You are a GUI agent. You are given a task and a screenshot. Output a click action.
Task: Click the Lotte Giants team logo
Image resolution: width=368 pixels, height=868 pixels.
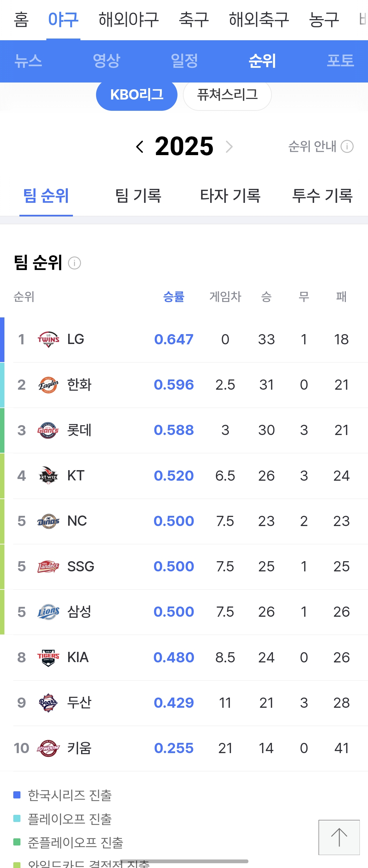tap(48, 430)
